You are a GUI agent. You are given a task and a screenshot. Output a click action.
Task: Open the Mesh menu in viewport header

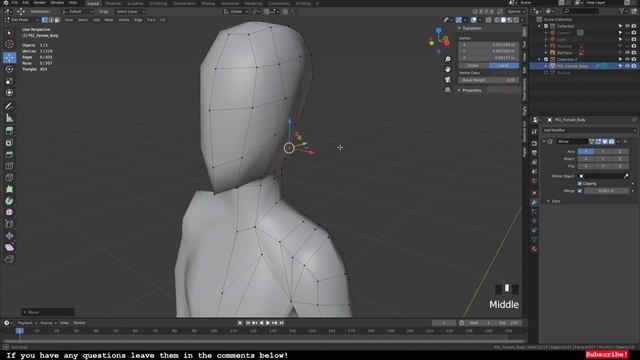[x=109, y=20]
